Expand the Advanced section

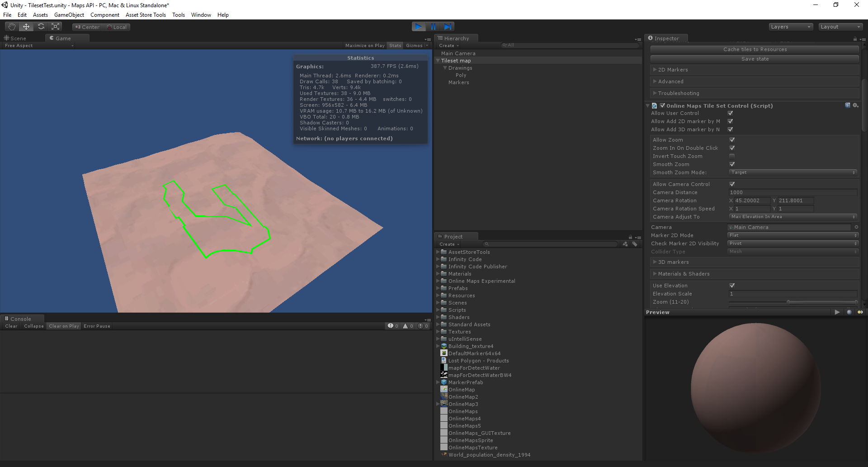(755, 81)
